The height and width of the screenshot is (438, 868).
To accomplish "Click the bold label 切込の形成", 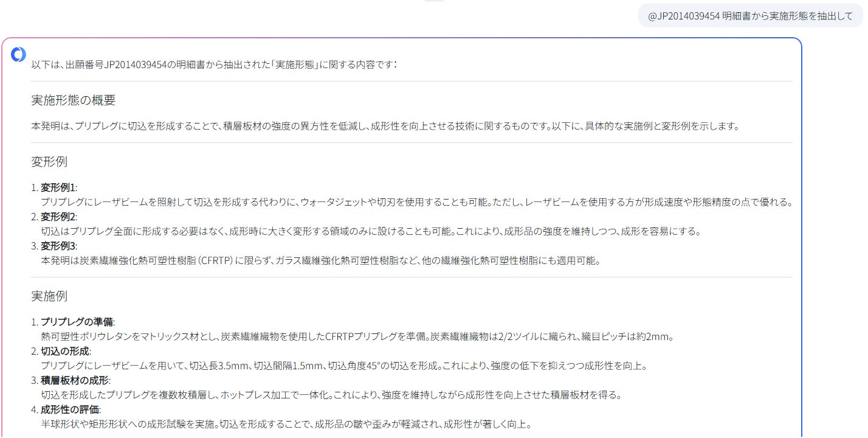I will [x=64, y=351].
